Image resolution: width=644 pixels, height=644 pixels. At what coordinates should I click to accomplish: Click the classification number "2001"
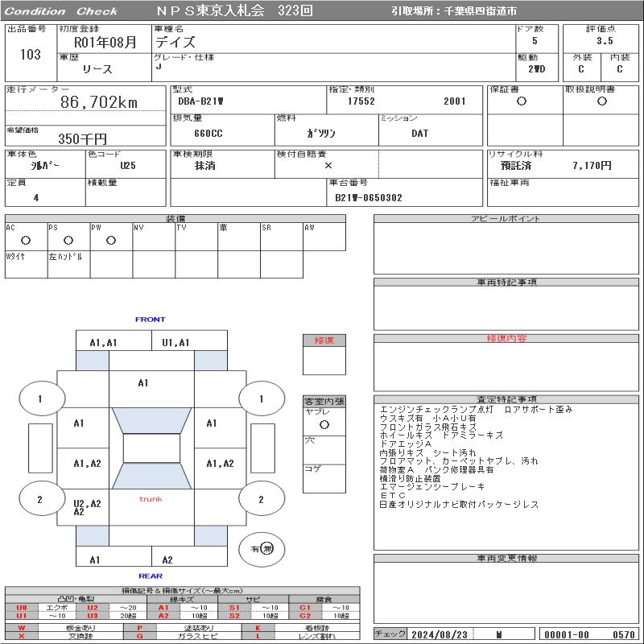pyautogui.click(x=455, y=101)
